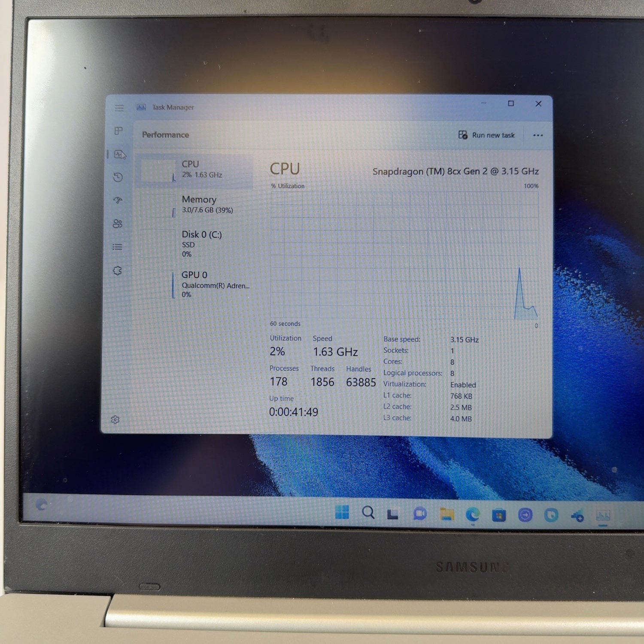Open the Processes page in sidebar

coord(118,131)
